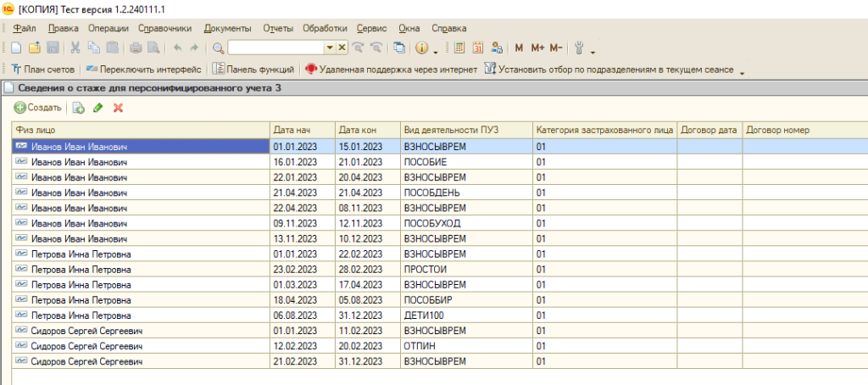Click the green pencil edit icon
Image resolution: width=868 pixels, height=385 pixels.
pos(98,108)
